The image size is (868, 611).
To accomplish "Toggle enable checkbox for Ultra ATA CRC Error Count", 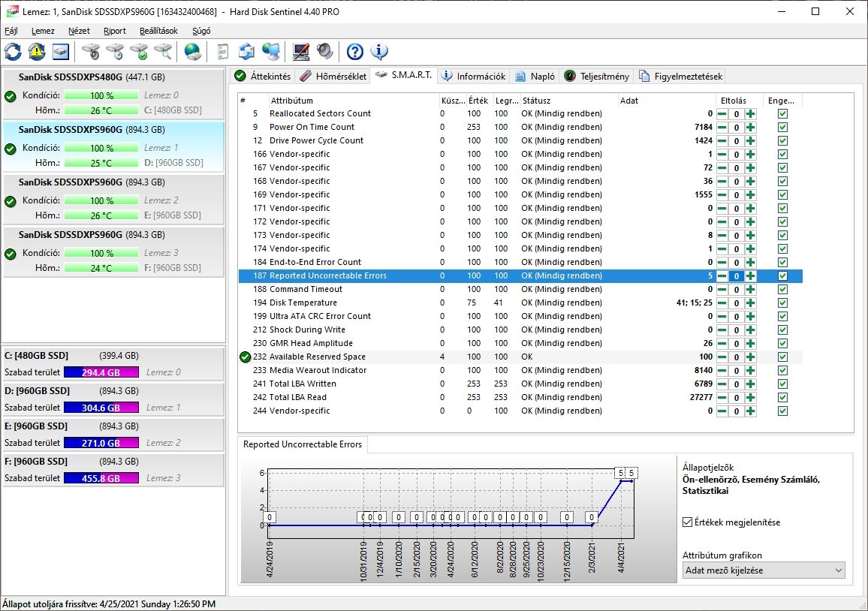I will click(782, 317).
